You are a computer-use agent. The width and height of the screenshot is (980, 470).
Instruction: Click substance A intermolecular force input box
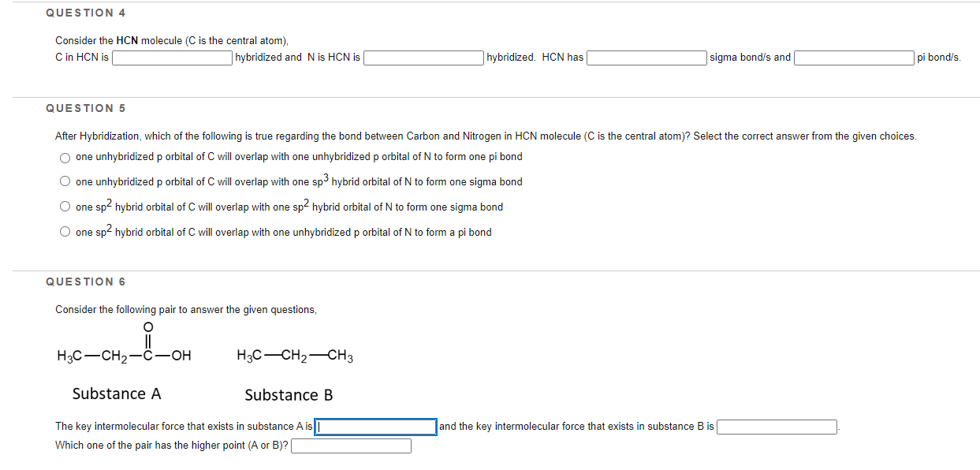(x=375, y=426)
